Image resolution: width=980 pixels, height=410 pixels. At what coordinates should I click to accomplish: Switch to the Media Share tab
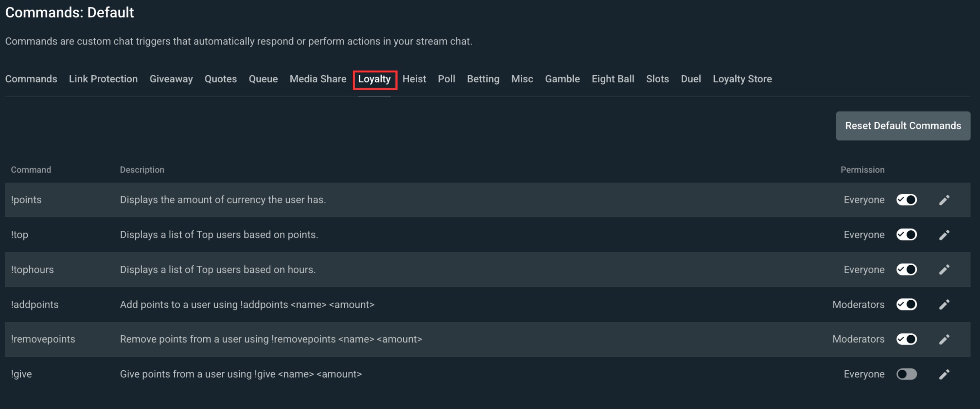318,79
